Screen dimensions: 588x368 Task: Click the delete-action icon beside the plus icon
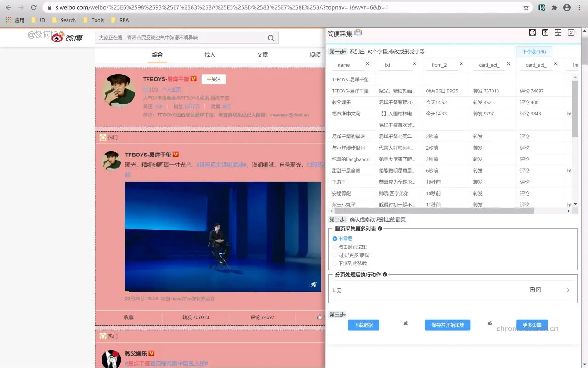click(538, 289)
